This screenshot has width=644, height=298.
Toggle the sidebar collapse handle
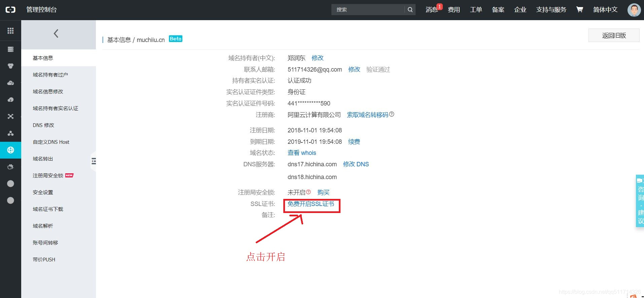pyautogui.click(x=94, y=161)
